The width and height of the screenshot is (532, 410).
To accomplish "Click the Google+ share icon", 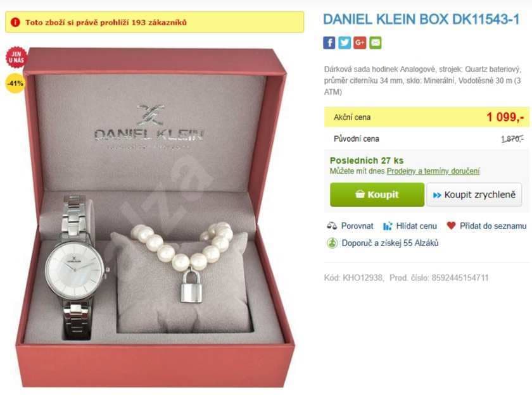I will click(360, 42).
